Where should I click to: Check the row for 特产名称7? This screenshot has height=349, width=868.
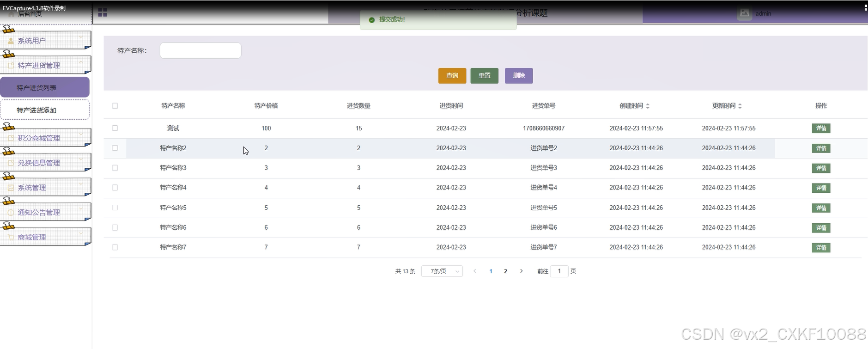[115, 247]
